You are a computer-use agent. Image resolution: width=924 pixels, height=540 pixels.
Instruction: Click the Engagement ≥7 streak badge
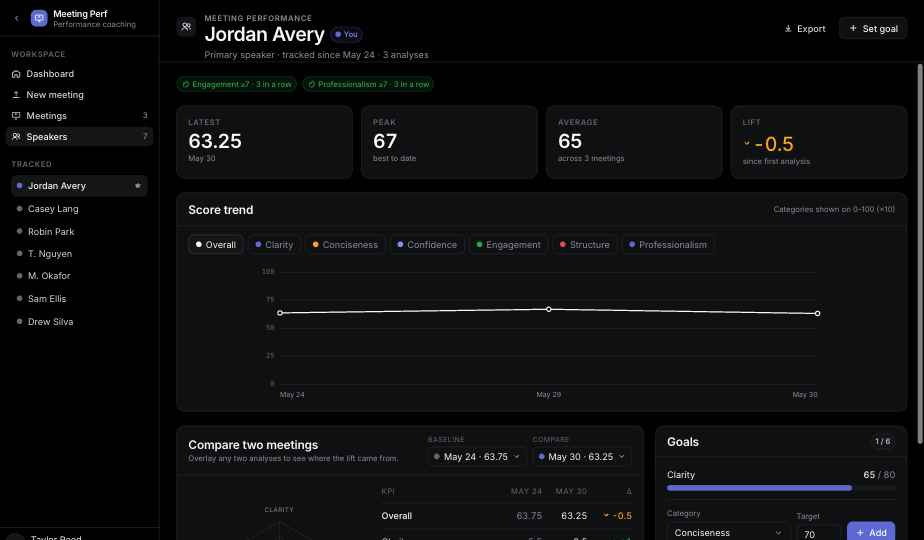237,84
